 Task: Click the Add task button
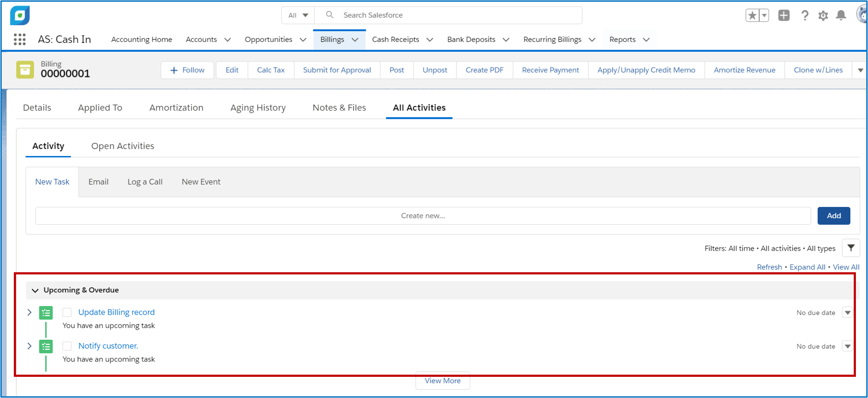tap(834, 216)
